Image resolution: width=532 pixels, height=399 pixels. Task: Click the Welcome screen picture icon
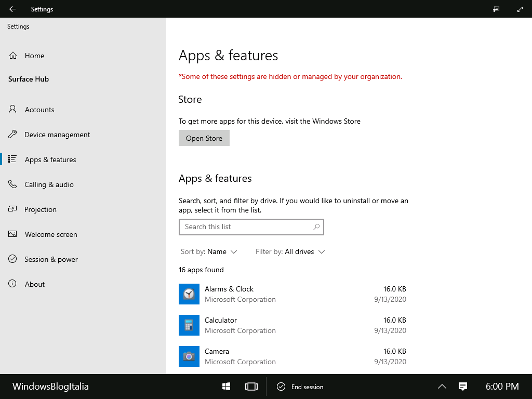12,234
